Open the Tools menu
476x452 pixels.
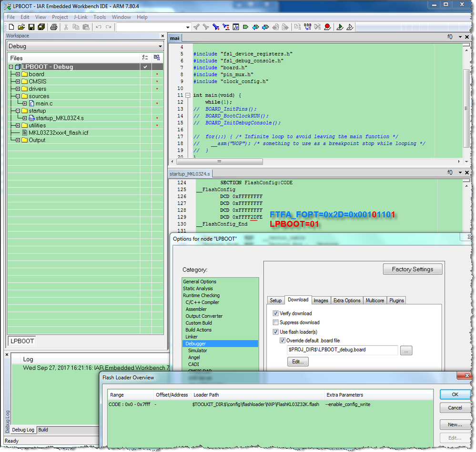click(x=100, y=17)
